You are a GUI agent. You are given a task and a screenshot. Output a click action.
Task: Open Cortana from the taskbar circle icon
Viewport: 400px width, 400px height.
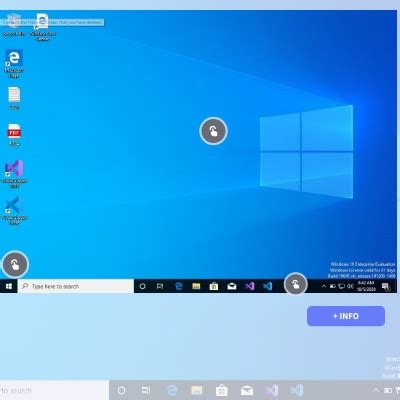click(x=142, y=286)
